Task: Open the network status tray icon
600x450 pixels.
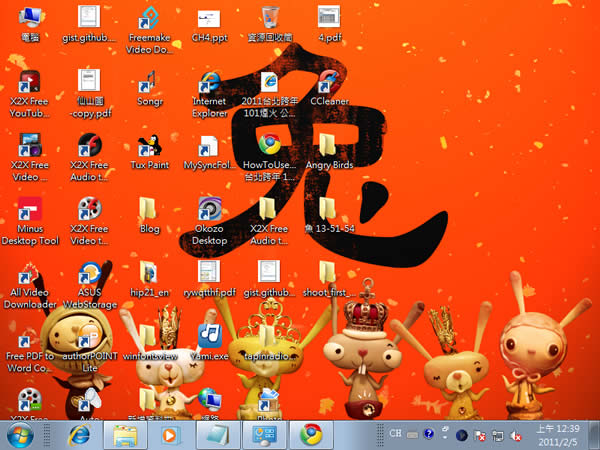Action: click(x=497, y=435)
